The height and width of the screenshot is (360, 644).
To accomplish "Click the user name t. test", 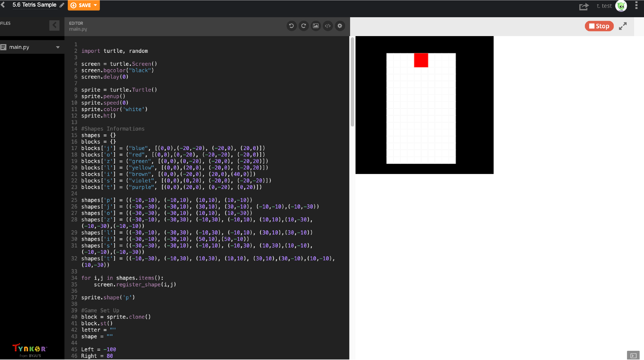I will click(x=604, y=6).
